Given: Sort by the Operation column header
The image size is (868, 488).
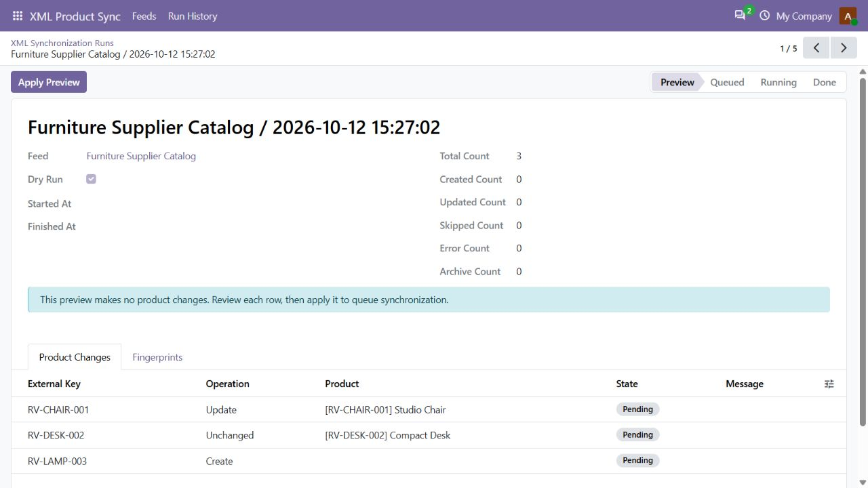Looking at the screenshot, I should pyautogui.click(x=228, y=384).
